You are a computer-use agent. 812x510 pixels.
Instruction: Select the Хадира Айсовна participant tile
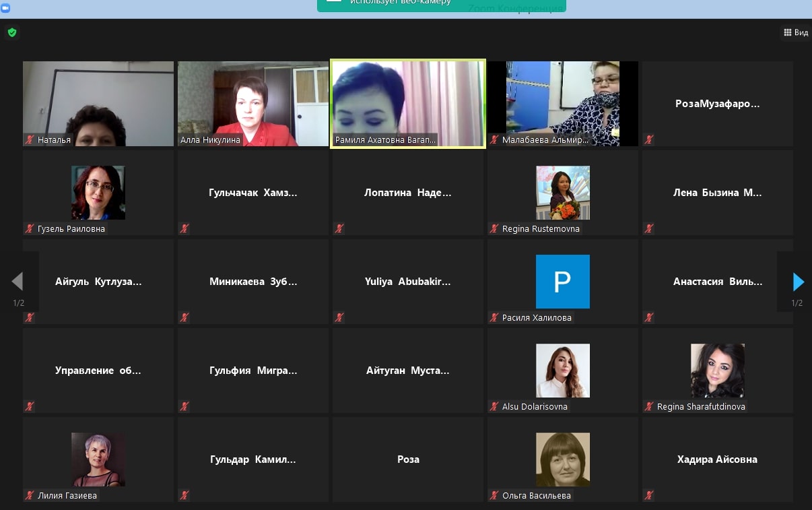[717, 459]
